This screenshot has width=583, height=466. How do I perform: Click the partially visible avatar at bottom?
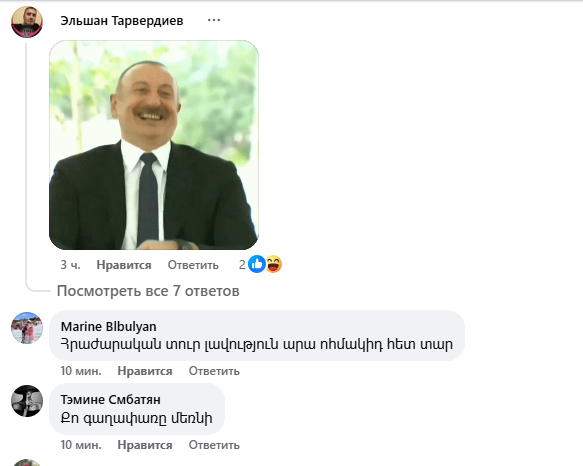coord(27,463)
